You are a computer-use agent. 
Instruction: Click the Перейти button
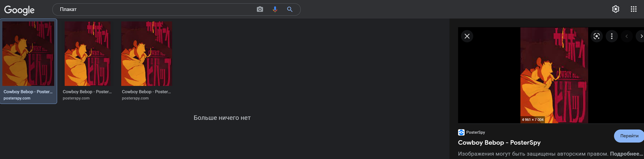[x=629, y=136]
